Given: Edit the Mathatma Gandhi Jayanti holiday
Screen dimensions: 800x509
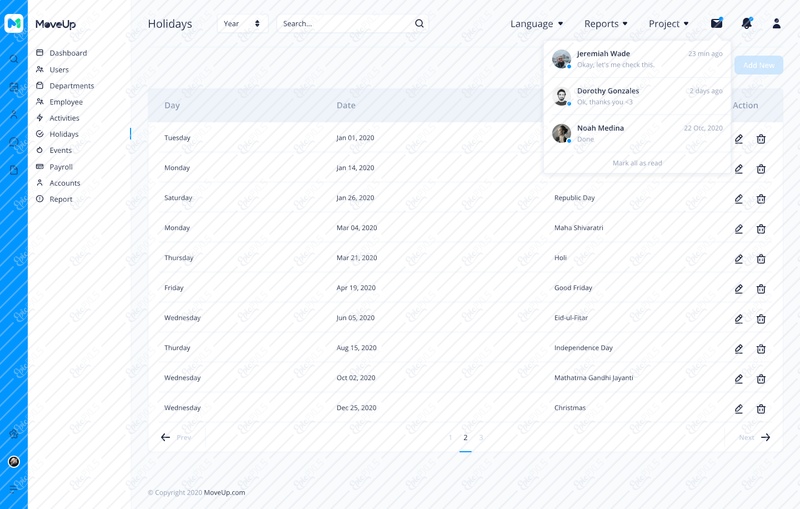Looking at the screenshot, I should pos(738,379).
